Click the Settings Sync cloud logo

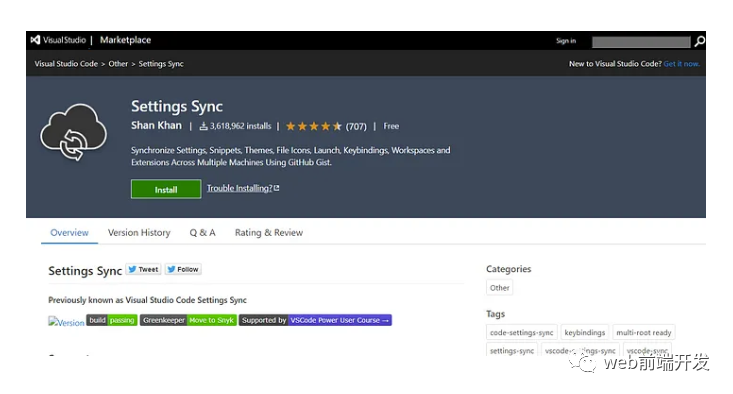73,132
